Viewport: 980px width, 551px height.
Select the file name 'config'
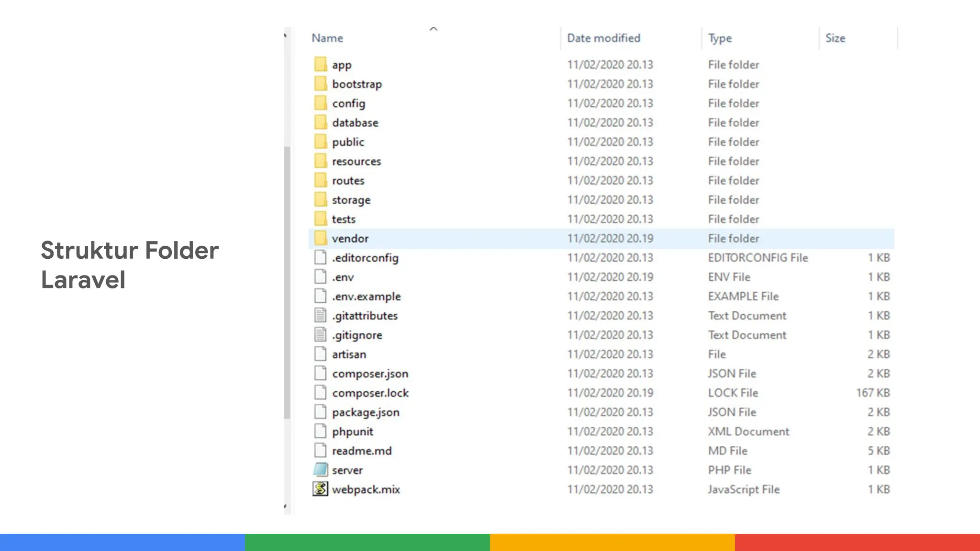coord(348,104)
